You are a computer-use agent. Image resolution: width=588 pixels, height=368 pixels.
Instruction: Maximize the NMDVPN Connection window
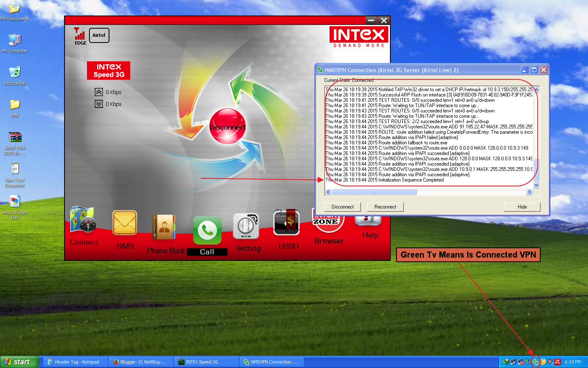pos(534,70)
